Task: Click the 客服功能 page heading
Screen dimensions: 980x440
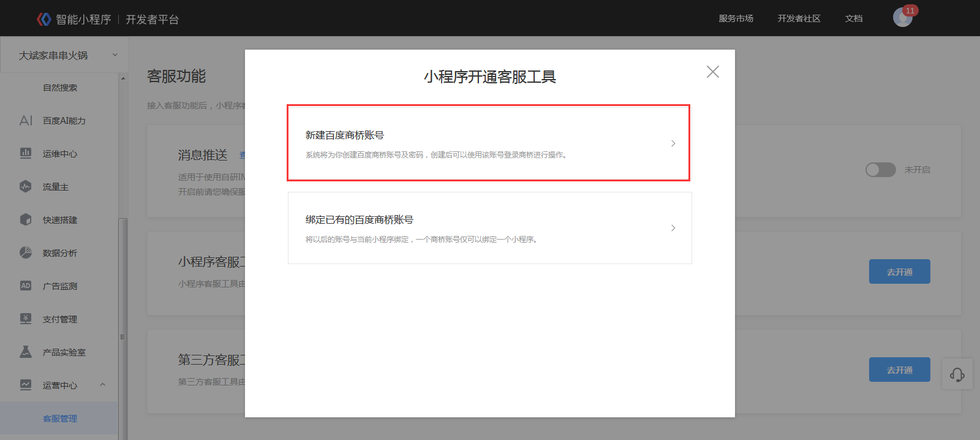Action: click(176, 76)
